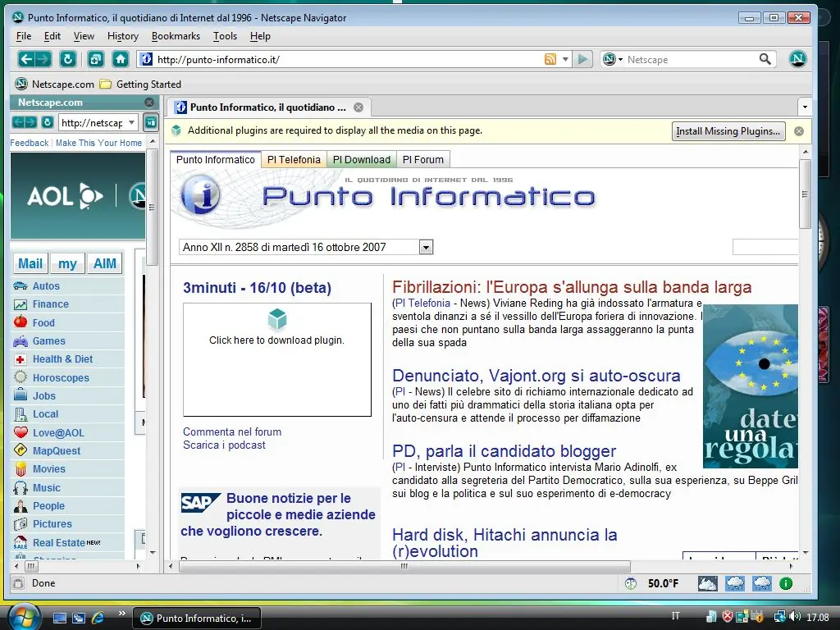
Task: Open Autos car icon link in sidebar
Action: pos(21,285)
